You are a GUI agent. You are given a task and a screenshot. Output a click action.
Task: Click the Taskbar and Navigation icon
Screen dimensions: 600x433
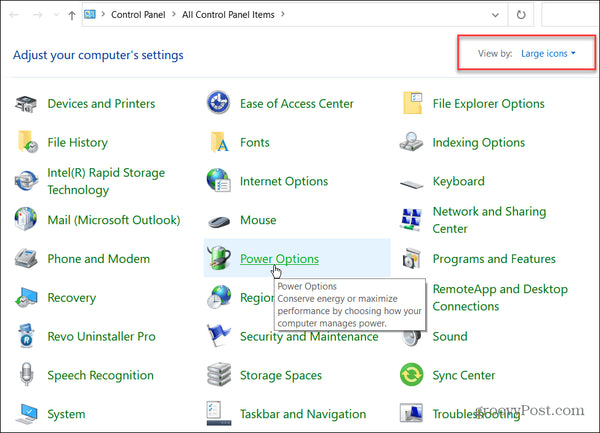219,413
